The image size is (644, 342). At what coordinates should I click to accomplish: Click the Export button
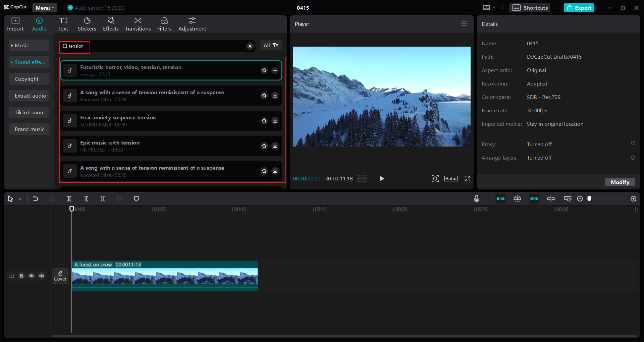579,8
